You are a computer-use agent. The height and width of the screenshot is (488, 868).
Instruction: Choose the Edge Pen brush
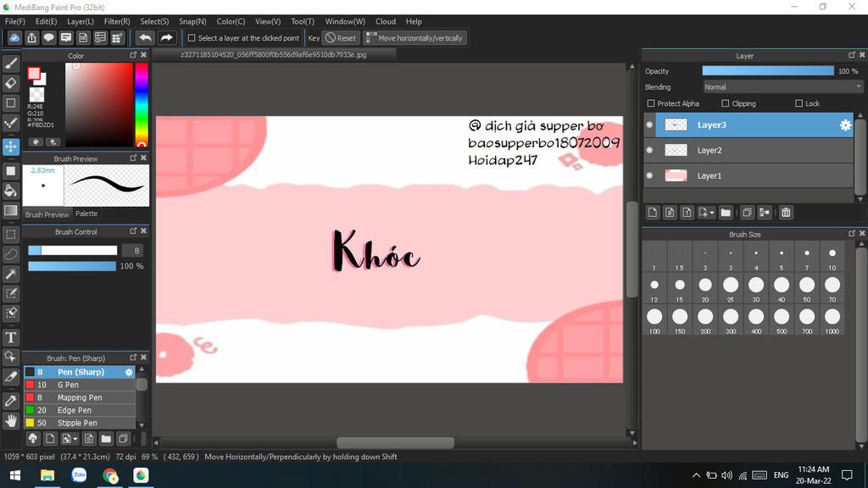79,411
